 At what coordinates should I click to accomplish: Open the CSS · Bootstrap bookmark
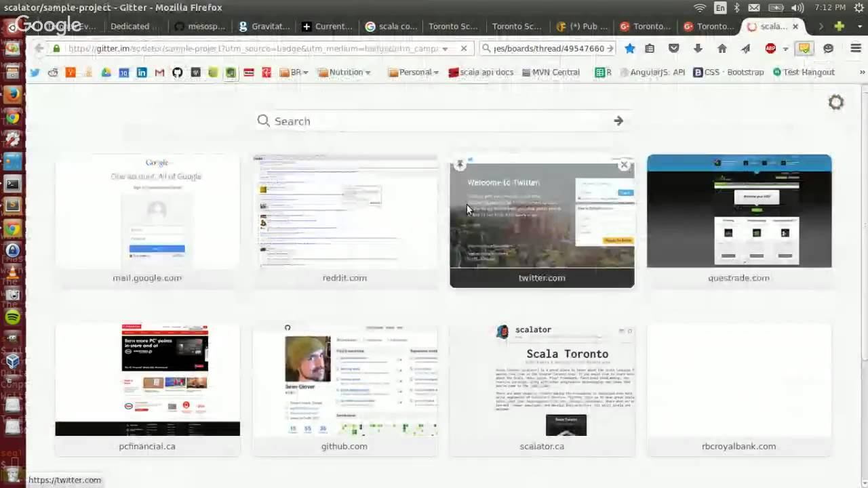pyautogui.click(x=728, y=72)
